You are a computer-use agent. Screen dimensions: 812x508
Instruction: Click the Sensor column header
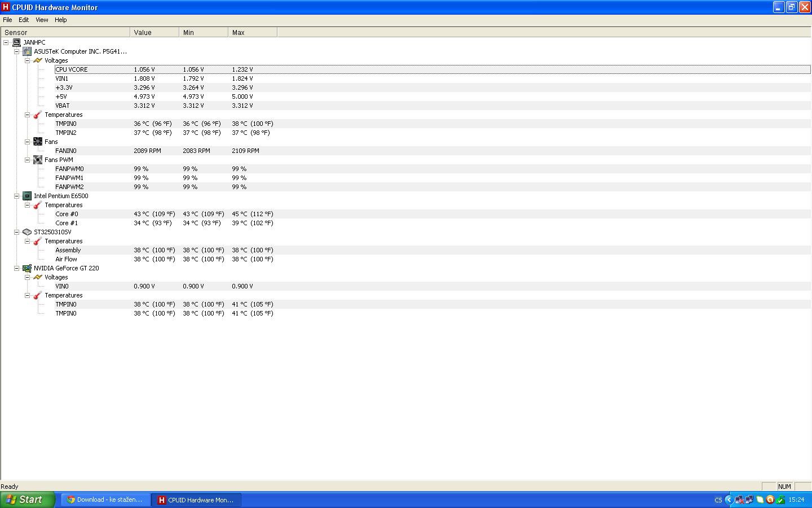[65, 32]
